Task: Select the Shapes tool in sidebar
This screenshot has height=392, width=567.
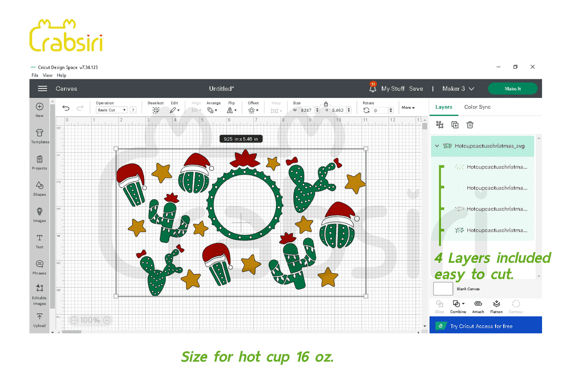Action: pos(39,188)
